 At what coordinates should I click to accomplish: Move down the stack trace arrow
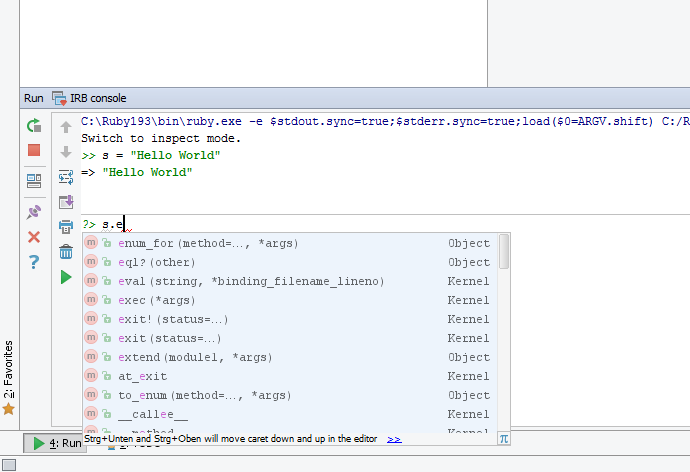coord(66,152)
